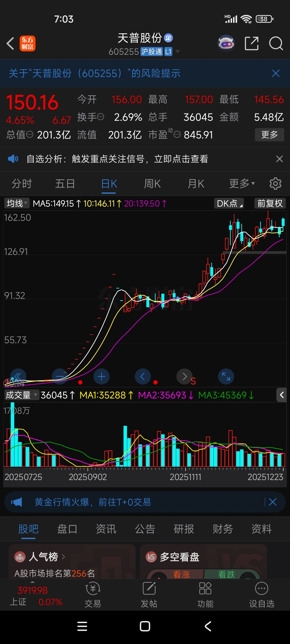290x644 pixels.
Task: Tap the 沪股通 badge
Action: tap(152, 52)
